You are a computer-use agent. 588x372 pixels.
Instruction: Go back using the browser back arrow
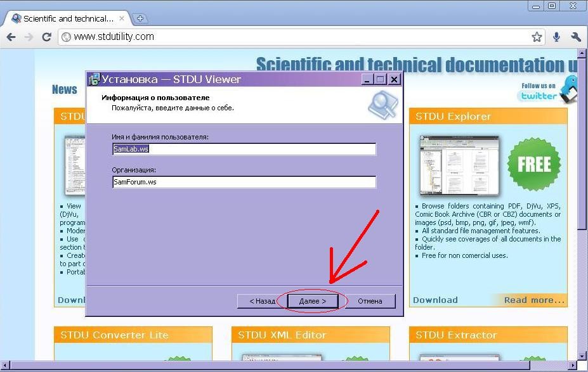pos(11,37)
